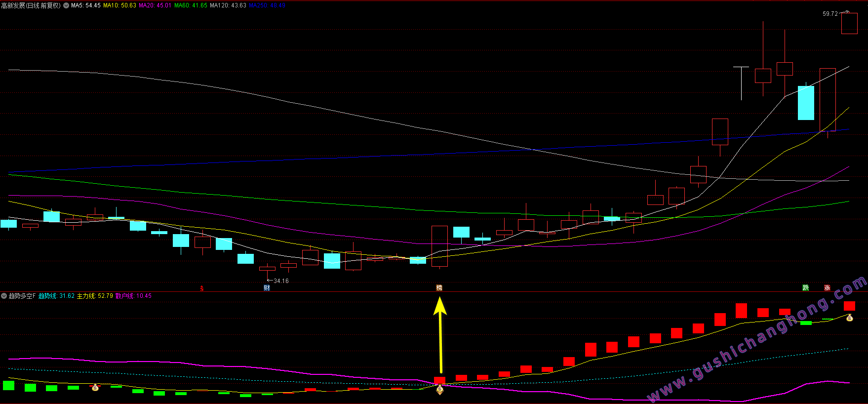
Task: Select the tall red candle above the 榜 marker
Action: pyautogui.click(x=439, y=246)
